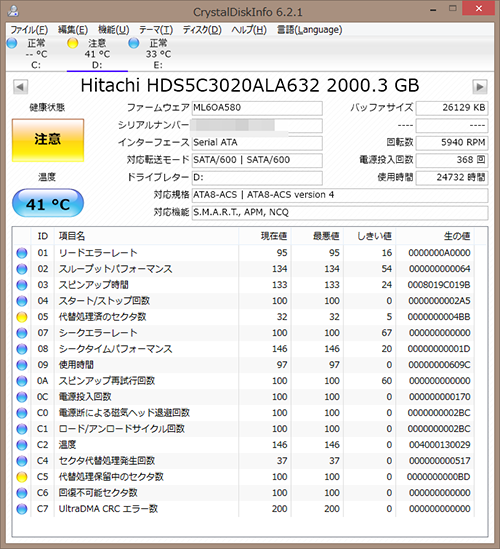Open the 言語(Language) menu
The image size is (500, 549).
pos(309,30)
